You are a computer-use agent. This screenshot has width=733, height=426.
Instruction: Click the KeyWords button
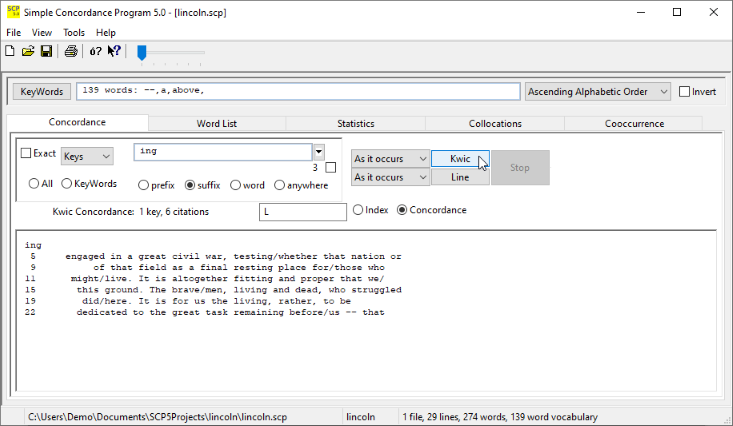click(x=41, y=92)
